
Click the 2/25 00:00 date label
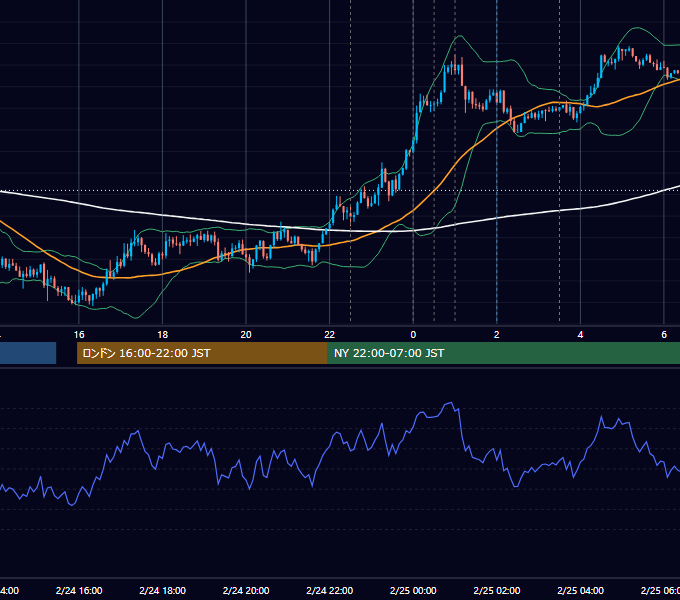click(x=413, y=590)
